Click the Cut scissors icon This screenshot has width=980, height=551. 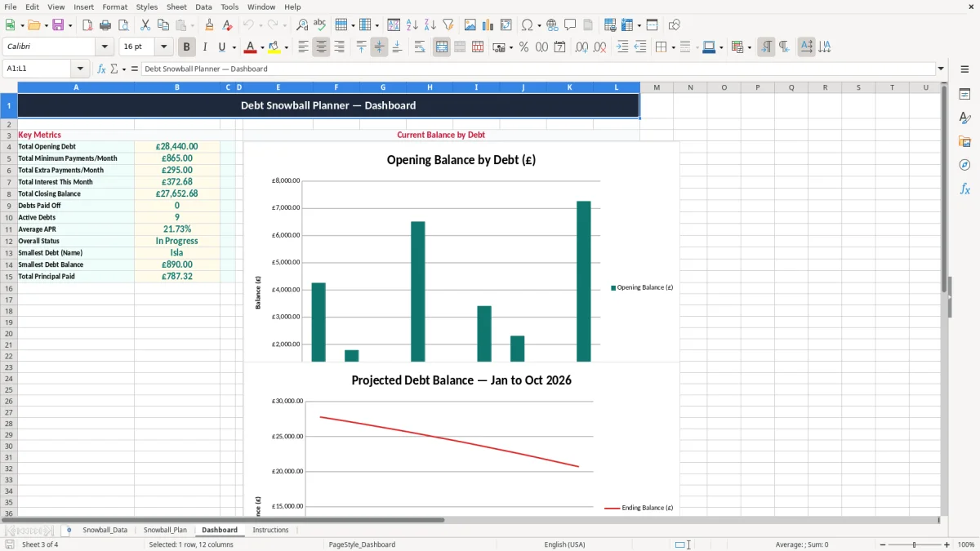click(145, 25)
